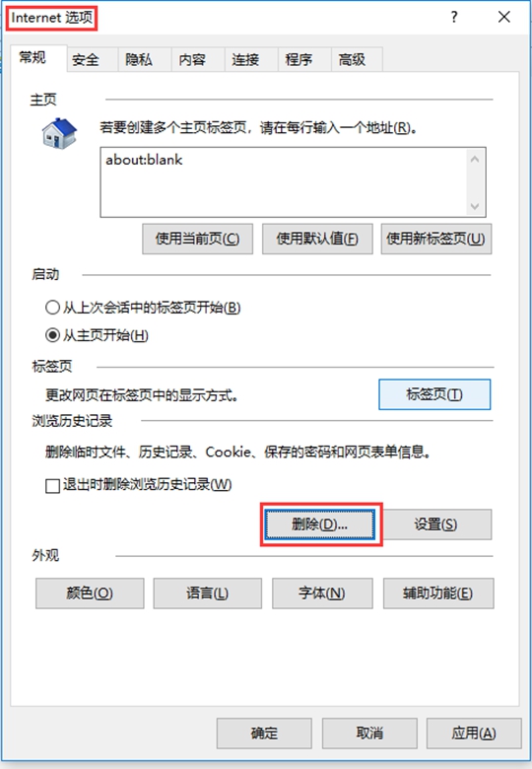The image size is (532, 769).
Task: Click the home page list scroll down arrow
Action: [475, 206]
